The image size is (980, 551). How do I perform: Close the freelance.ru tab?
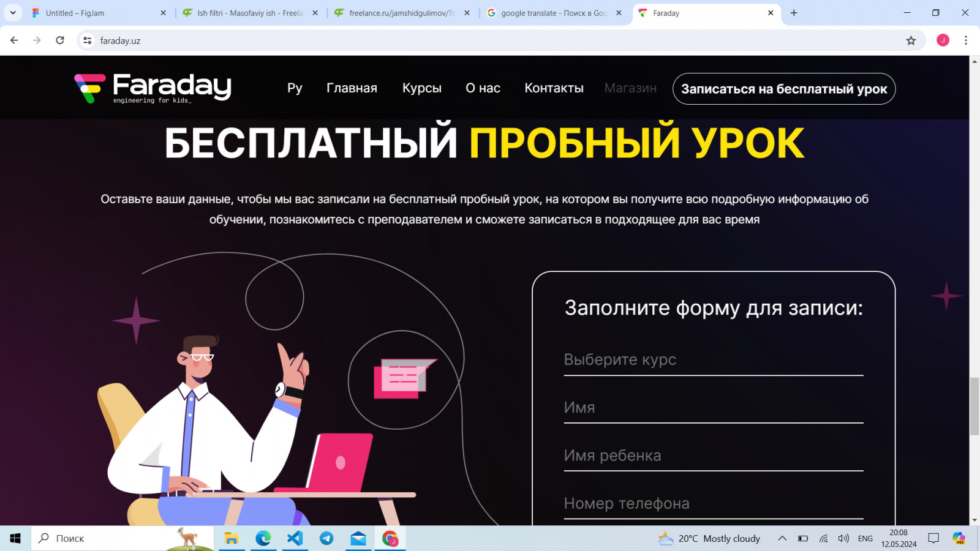click(x=467, y=13)
